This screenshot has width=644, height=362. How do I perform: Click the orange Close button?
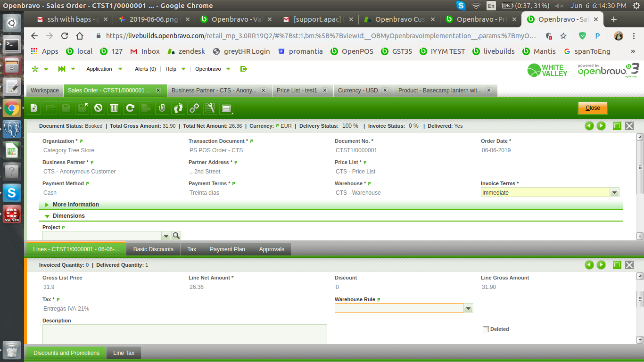click(x=593, y=108)
